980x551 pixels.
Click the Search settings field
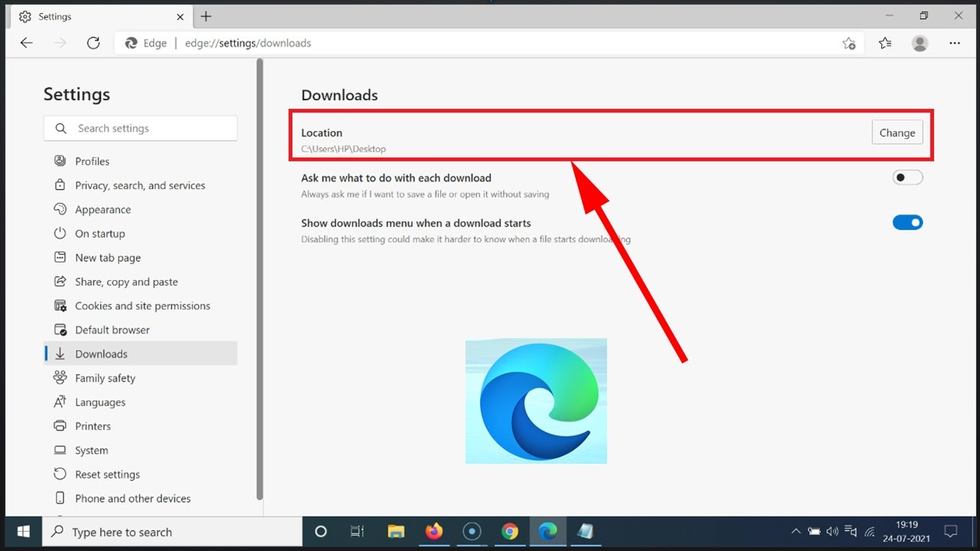pos(140,129)
